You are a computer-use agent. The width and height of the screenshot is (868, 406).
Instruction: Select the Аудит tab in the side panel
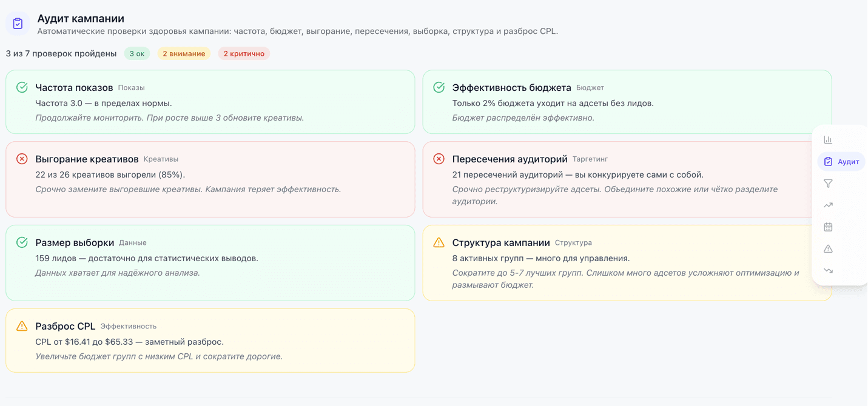pos(842,161)
